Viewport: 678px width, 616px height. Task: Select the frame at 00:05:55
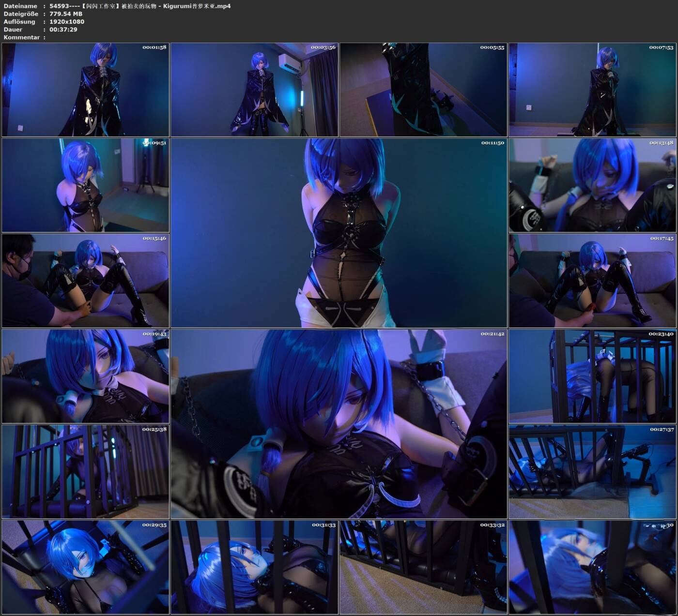423,90
